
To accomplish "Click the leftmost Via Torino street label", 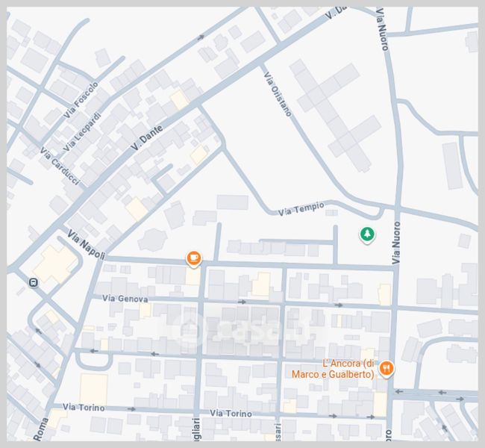I will click(84, 408).
